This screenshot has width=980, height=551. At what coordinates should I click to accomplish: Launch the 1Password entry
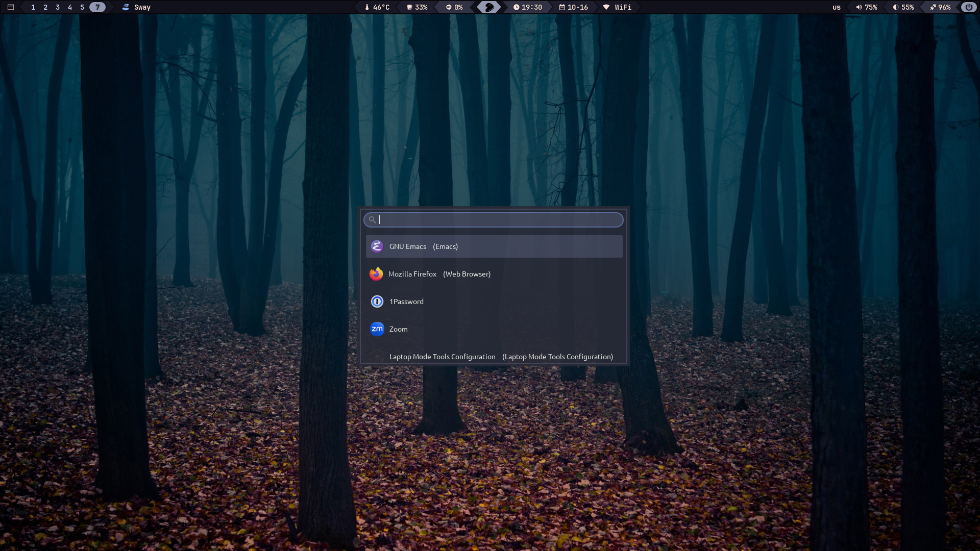[494, 302]
